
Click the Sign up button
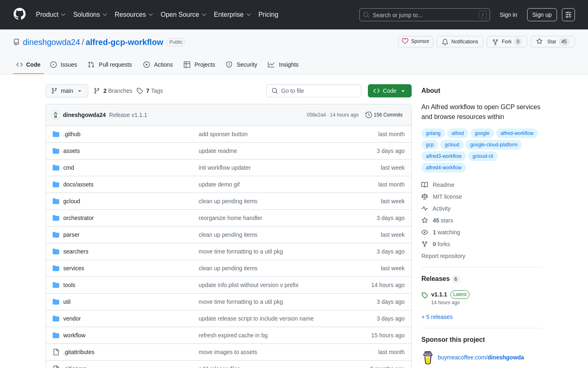(x=542, y=15)
